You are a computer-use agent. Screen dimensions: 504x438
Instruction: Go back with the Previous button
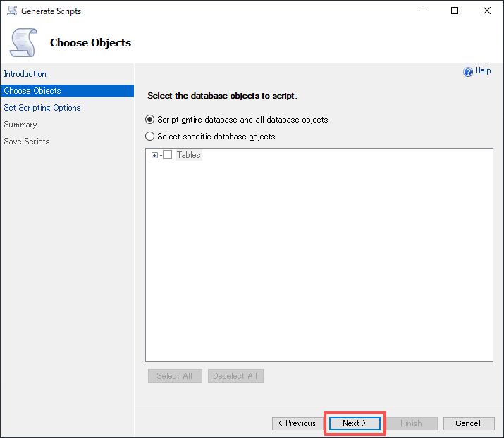coord(297,423)
